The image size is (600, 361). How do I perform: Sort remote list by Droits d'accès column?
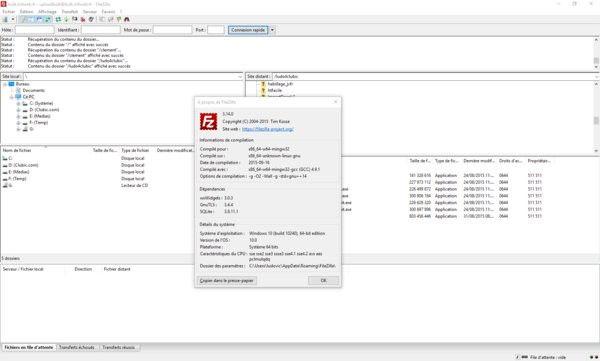pos(511,161)
